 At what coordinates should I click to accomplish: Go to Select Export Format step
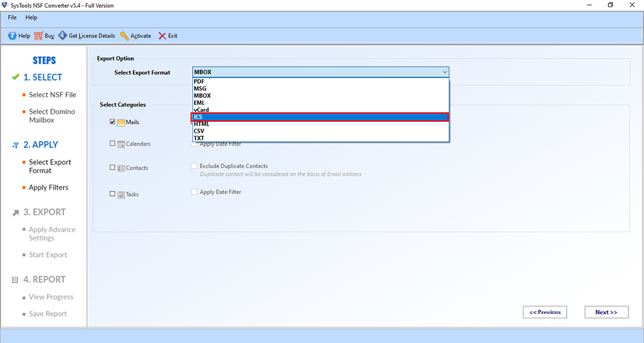[50, 166]
